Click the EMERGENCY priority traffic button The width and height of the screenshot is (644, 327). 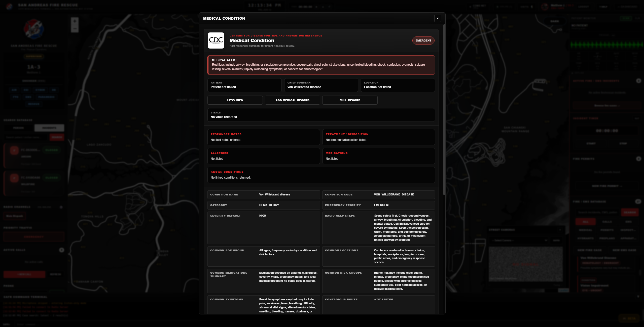34,237
